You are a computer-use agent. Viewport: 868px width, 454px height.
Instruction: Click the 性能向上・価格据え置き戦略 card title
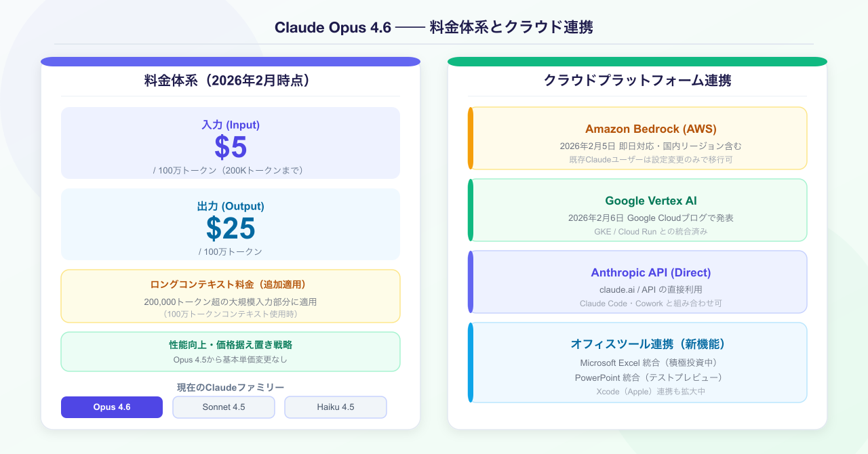[231, 345]
